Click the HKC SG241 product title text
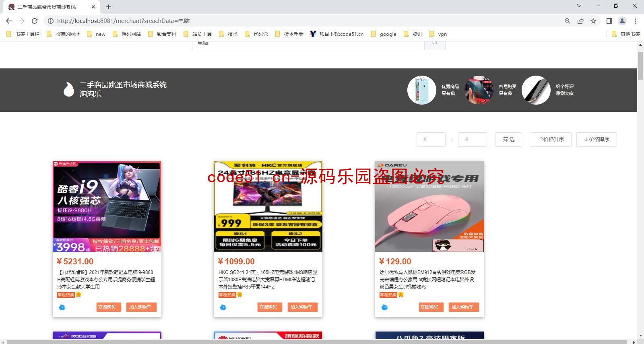644x344 pixels. coord(268,280)
